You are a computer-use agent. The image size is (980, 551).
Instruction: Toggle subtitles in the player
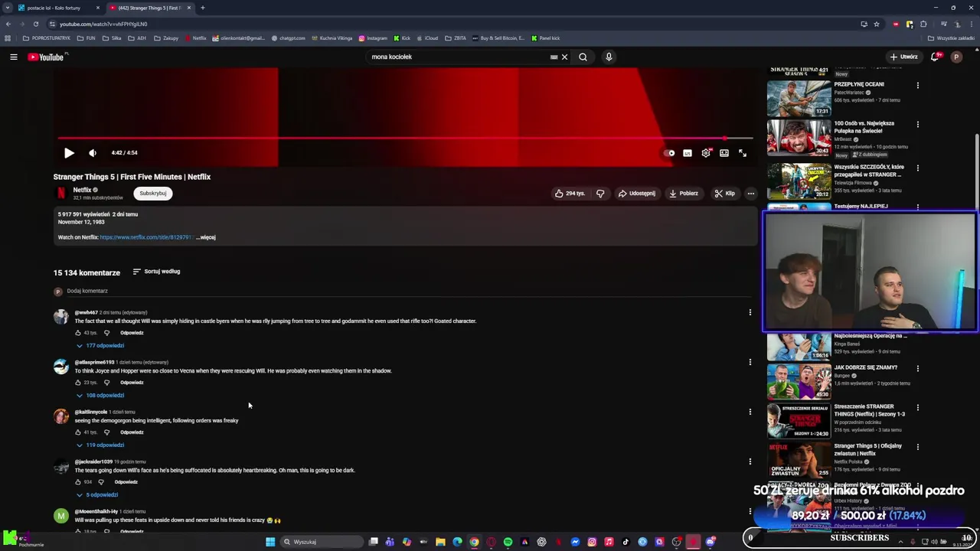pyautogui.click(x=688, y=153)
